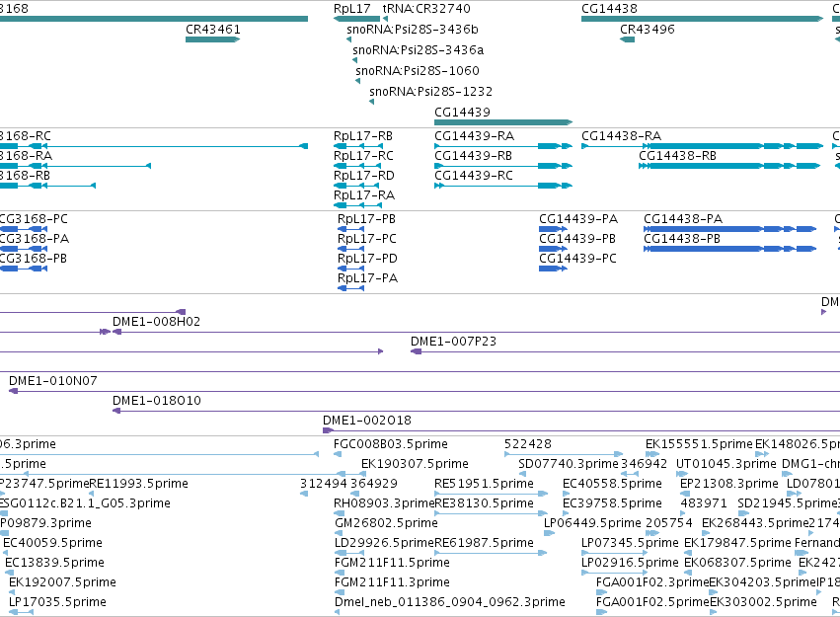Image resolution: width=840 pixels, height=617 pixels.
Task: Click transcript CG14439-RA label
Action: click(474, 136)
